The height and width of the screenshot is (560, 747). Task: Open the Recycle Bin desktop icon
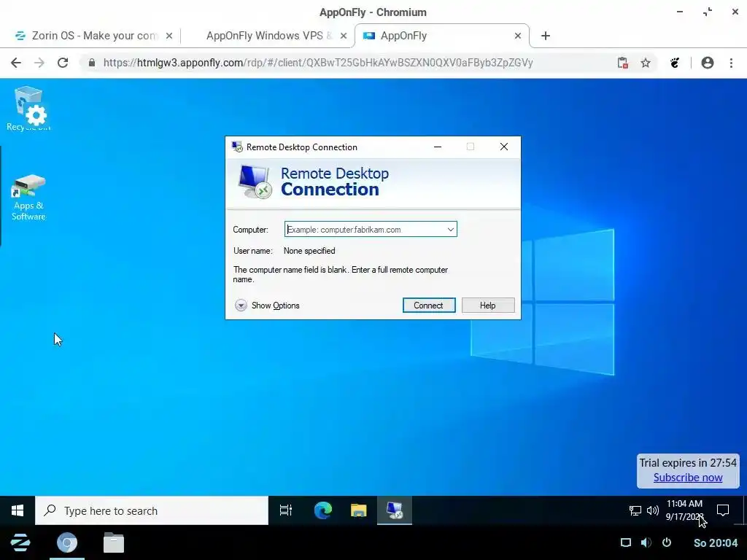pyautogui.click(x=28, y=108)
